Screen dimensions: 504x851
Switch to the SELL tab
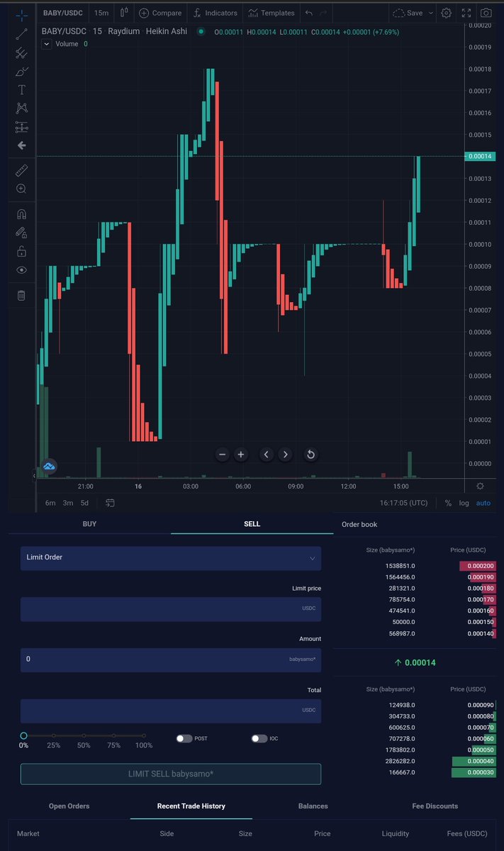coord(252,524)
